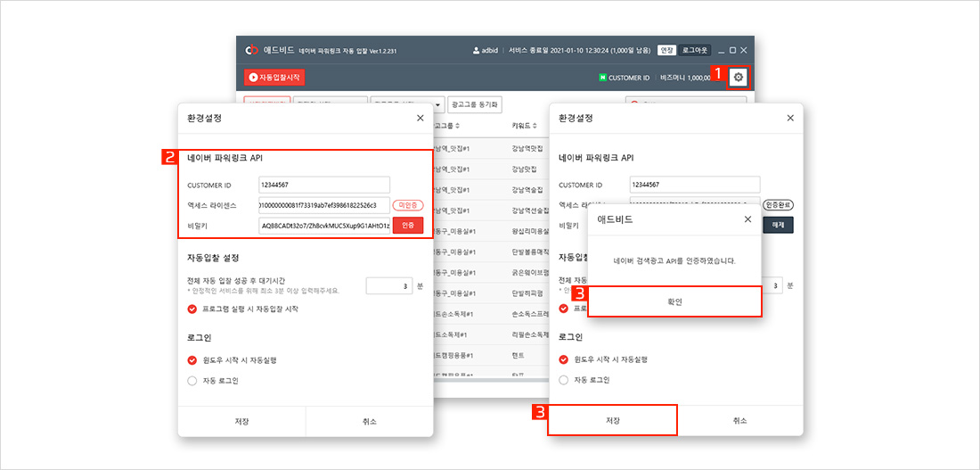Toggle 윈도우 시작 시 자동실행 in the 미인증 dialog
This screenshot has height=470, width=980.
(192, 359)
